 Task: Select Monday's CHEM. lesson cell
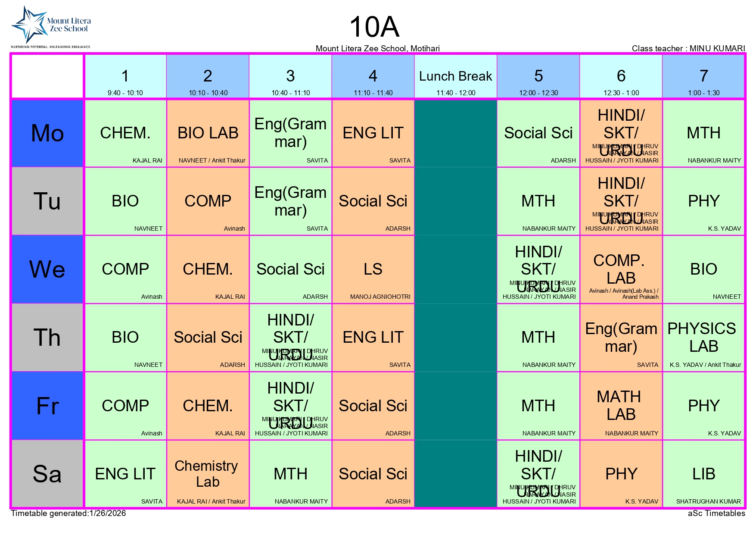(x=125, y=133)
